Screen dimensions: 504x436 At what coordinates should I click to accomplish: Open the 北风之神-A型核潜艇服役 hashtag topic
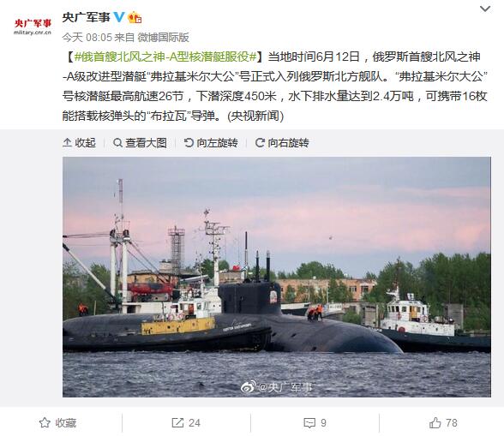coord(165,57)
